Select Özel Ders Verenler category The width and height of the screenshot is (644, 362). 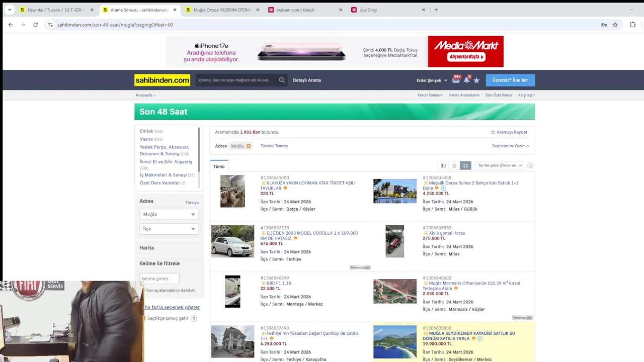pyautogui.click(x=159, y=183)
